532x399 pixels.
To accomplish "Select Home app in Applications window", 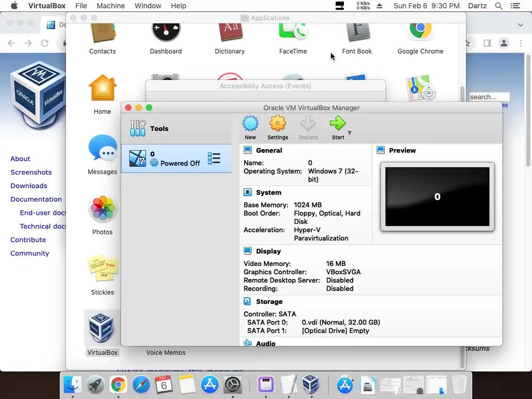I will coord(102,95).
